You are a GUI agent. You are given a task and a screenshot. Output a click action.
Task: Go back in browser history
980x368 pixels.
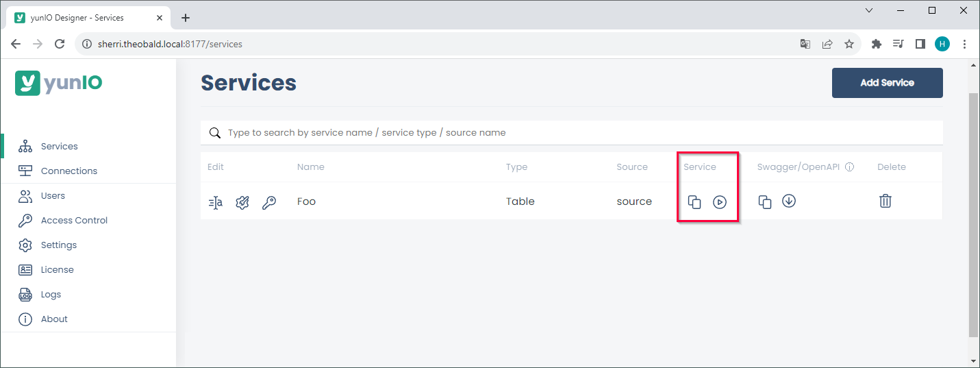pyautogui.click(x=16, y=44)
